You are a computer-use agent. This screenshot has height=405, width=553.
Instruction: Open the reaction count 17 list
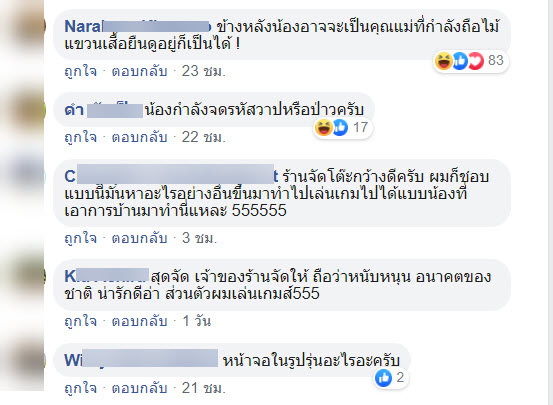coord(360,127)
